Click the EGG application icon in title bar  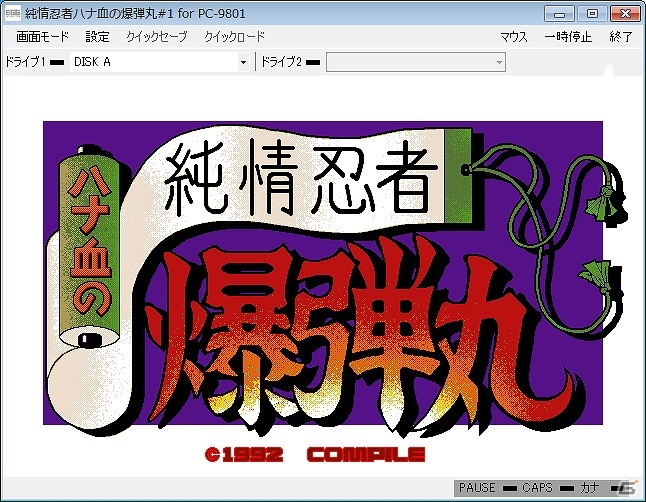pyautogui.click(x=13, y=14)
